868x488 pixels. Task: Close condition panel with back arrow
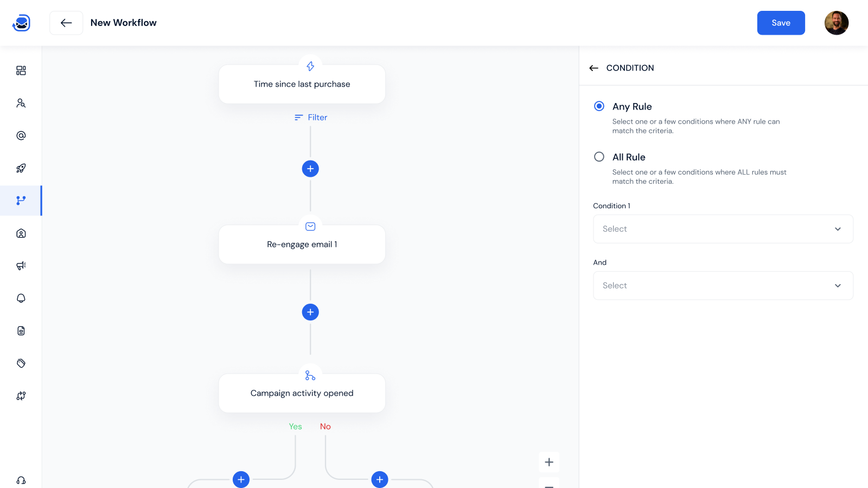click(594, 68)
